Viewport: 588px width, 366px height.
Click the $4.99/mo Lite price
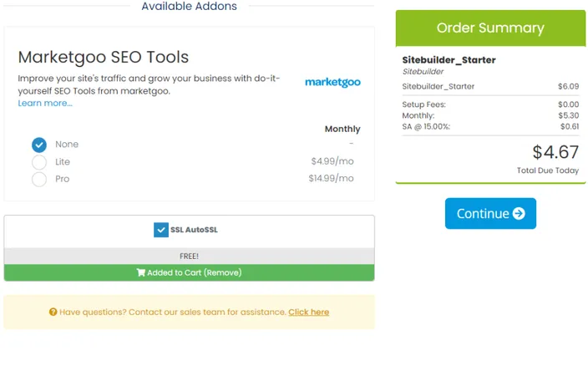pos(332,161)
